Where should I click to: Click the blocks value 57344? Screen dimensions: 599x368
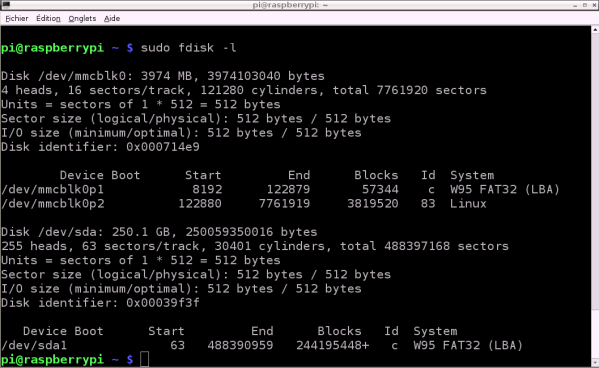[380, 190]
